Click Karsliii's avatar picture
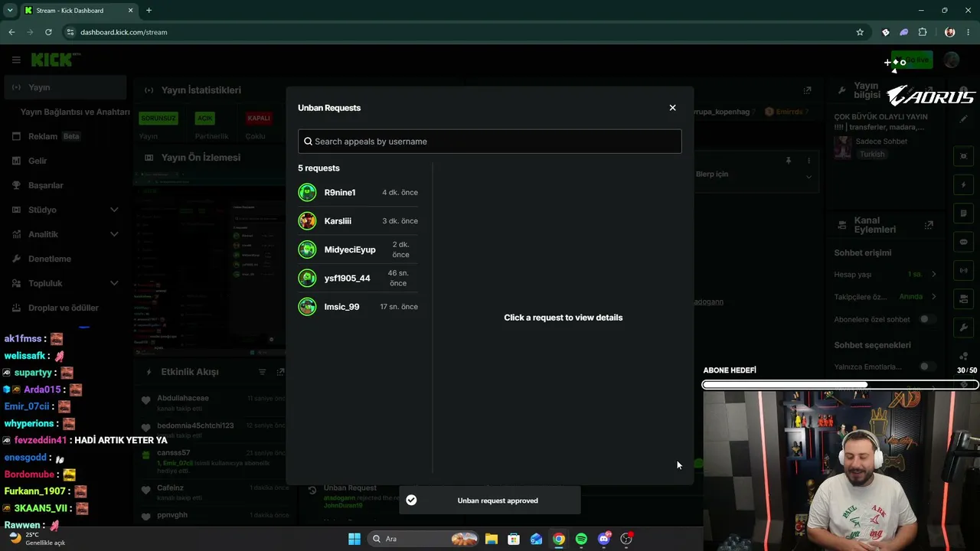Image resolution: width=980 pixels, height=551 pixels. pyautogui.click(x=307, y=221)
